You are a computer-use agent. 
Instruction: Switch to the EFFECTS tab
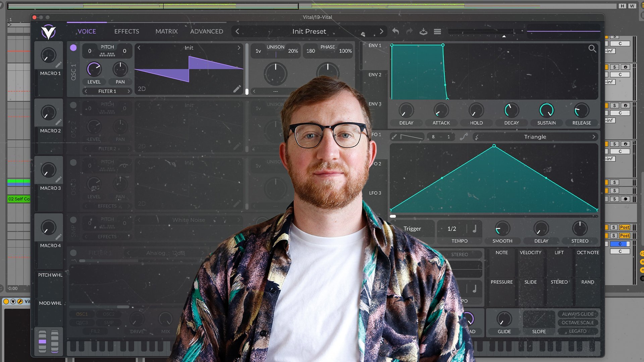126,32
